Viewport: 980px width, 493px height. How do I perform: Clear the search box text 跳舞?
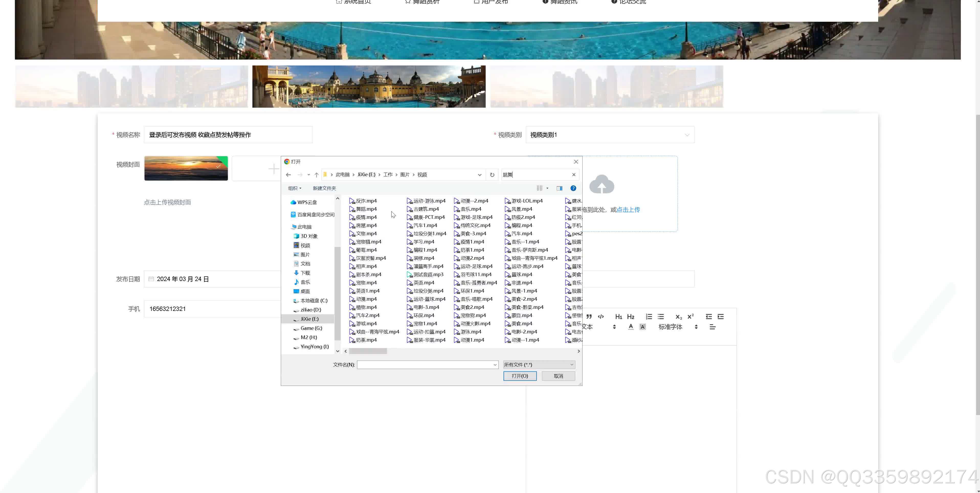pyautogui.click(x=574, y=175)
